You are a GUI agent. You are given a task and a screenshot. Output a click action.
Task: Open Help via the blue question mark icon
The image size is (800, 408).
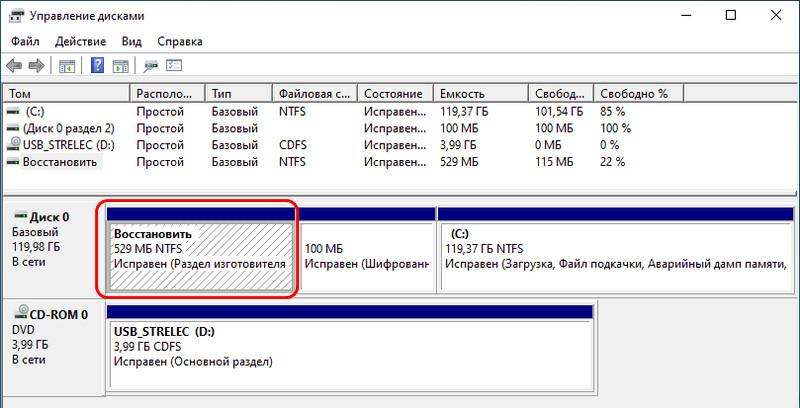tap(97, 65)
